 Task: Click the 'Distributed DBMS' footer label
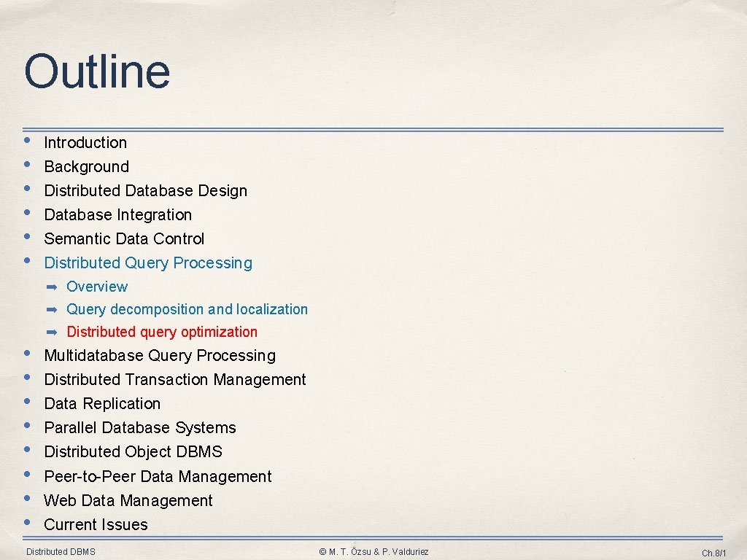coord(61,552)
